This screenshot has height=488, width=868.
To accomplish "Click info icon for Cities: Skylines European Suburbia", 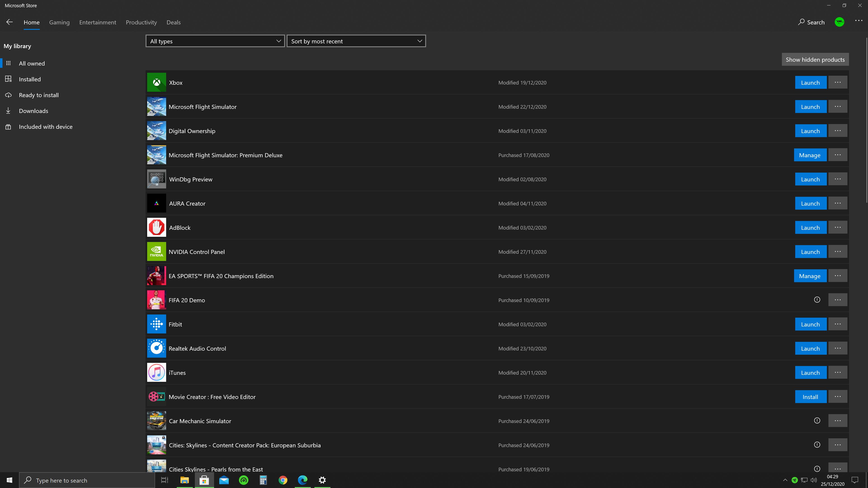I will coord(817,445).
